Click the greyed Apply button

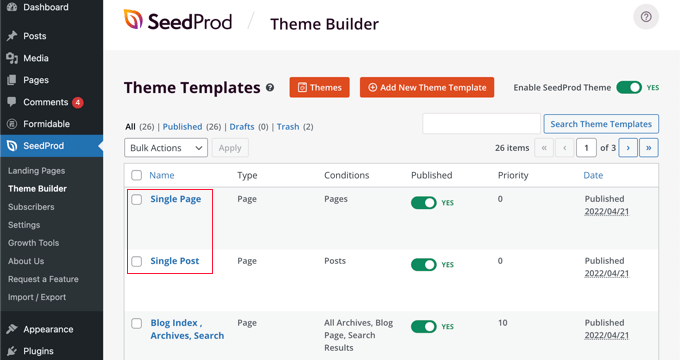(x=230, y=148)
